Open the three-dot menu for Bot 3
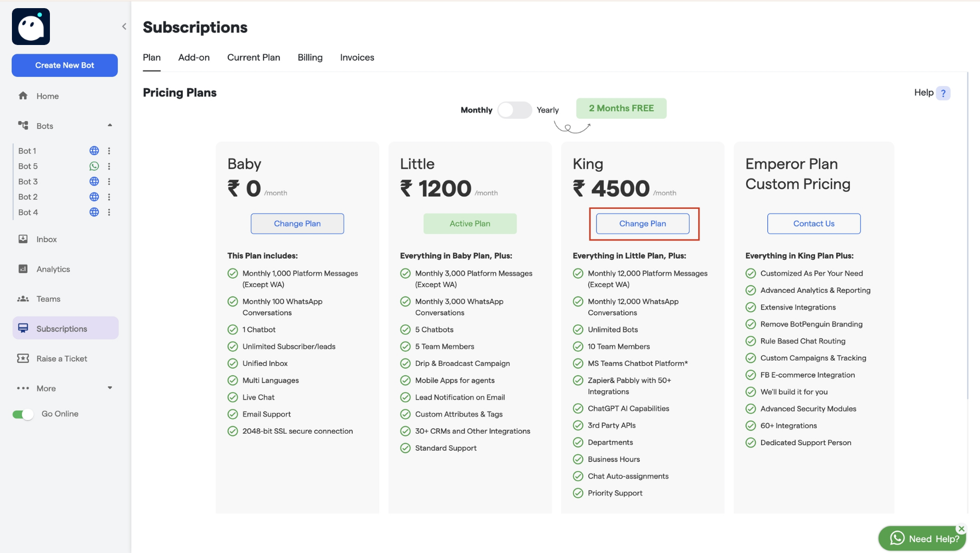Viewport: 980px width, 553px height. tap(109, 181)
